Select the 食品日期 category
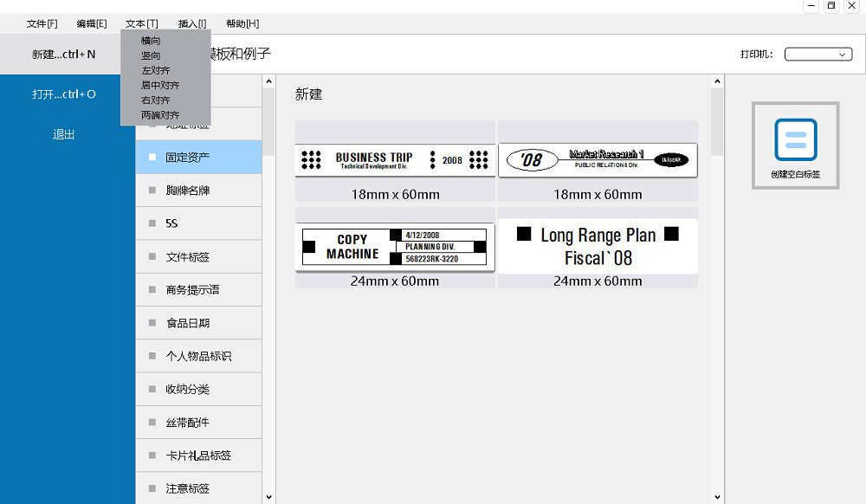This screenshot has width=866, height=504. tap(188, 323)
